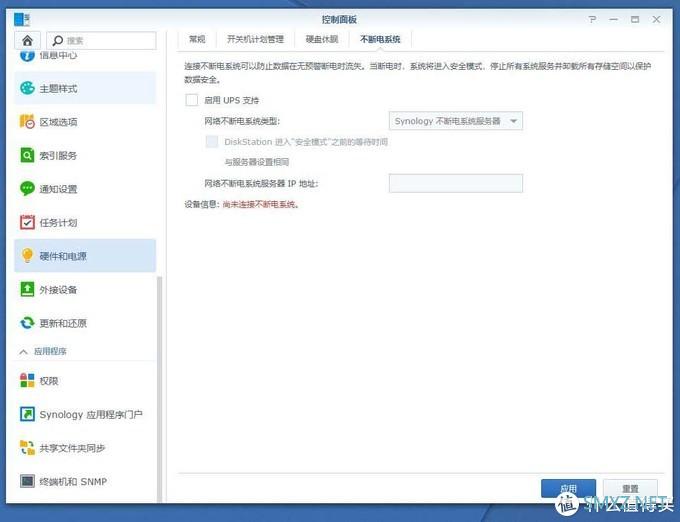Switch to the 硬盘休眠 tab
The height and width of the screenshot is (522, 680).
[x=321, y=39]
